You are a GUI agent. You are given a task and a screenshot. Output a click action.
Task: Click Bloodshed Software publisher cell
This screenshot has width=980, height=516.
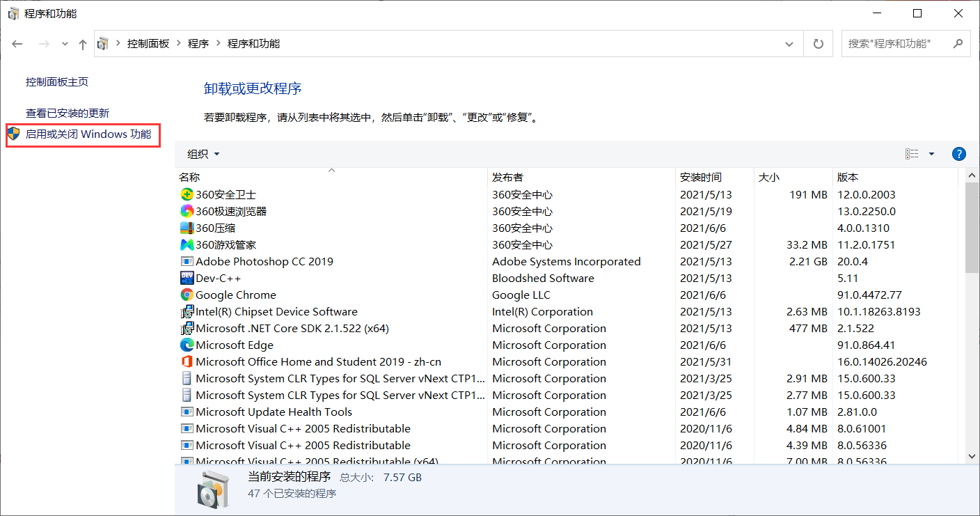click(543, 278)
